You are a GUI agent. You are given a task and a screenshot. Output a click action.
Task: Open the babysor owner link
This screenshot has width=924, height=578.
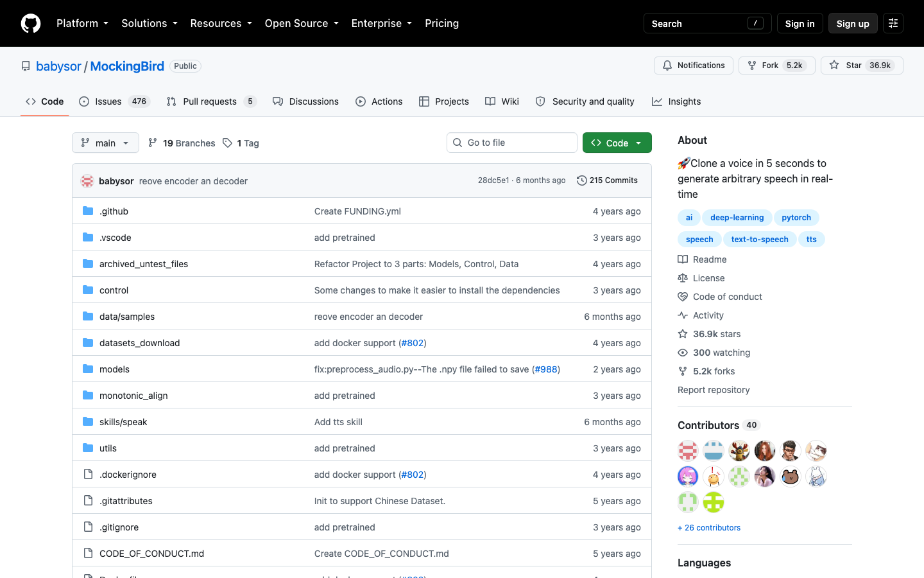(58, 66)
